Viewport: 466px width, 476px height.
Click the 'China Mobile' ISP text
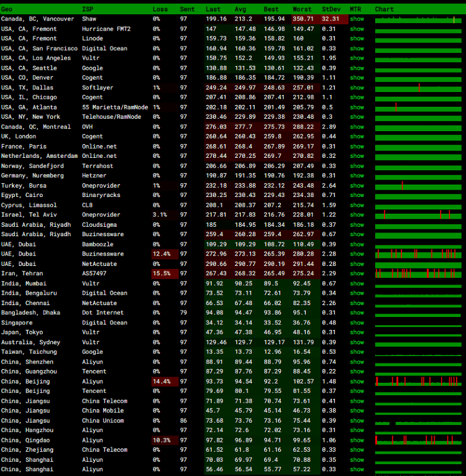tap(103, 410)
